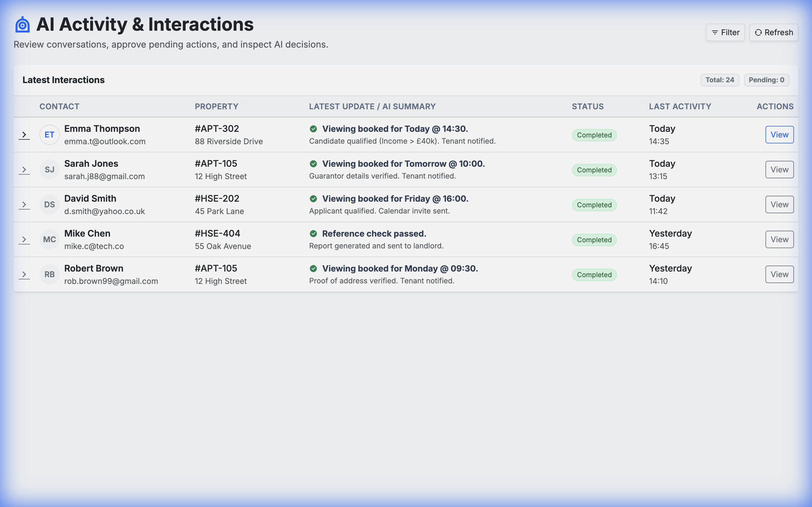Click View on Mike Chen's row
The height and width of the screenshot is (507, 812).
[779, 239]
